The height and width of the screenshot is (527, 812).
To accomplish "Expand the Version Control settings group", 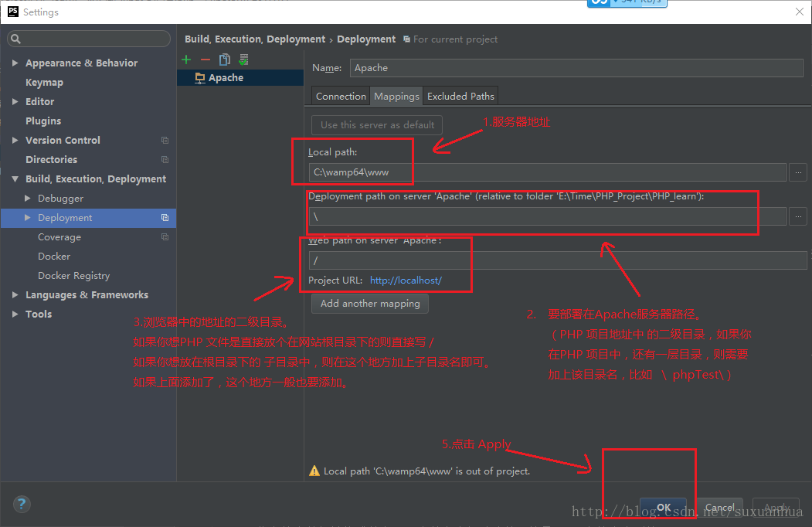I will pyautogui.click(x=15, y=140).
